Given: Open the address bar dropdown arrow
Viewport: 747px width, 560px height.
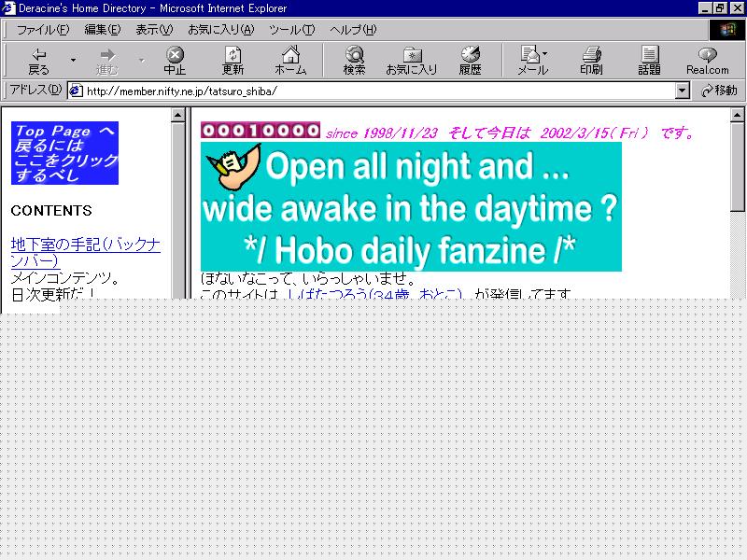Looking at the screenshot, I should coord(682,91).
